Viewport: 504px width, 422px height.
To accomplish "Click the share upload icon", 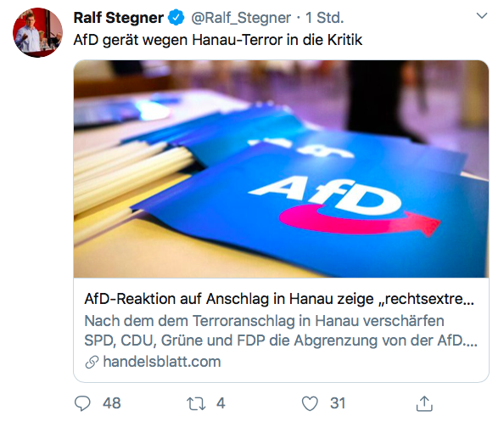I will point(424,403).
